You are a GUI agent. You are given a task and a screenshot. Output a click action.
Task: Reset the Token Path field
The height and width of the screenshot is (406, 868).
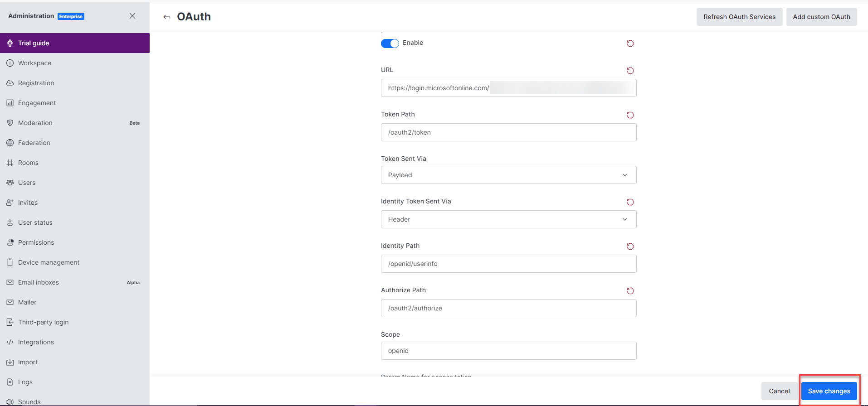(x=630, y=115)
